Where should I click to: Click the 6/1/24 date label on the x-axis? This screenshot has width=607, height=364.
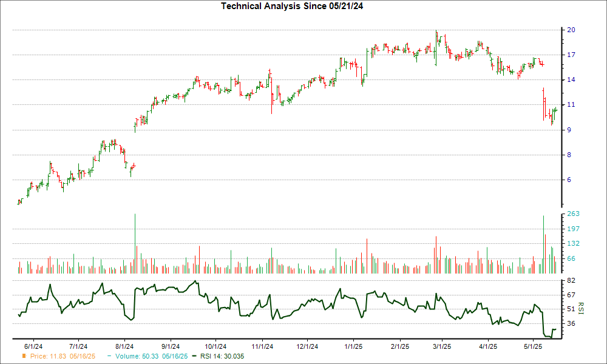33,346
